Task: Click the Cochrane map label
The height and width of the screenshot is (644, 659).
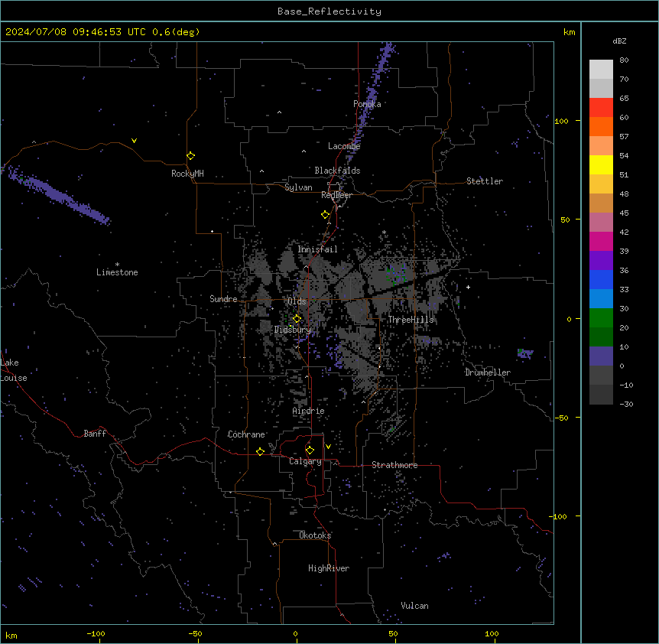Action: 246,434
